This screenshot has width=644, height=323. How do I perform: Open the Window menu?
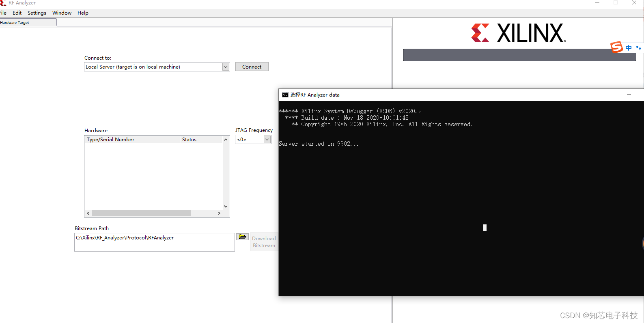tap(62, 13)
